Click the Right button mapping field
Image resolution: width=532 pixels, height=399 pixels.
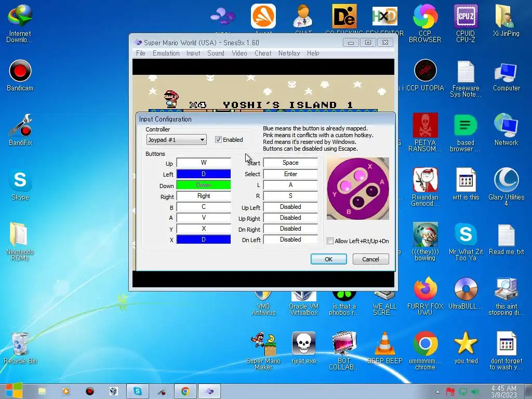pos(204,196)
